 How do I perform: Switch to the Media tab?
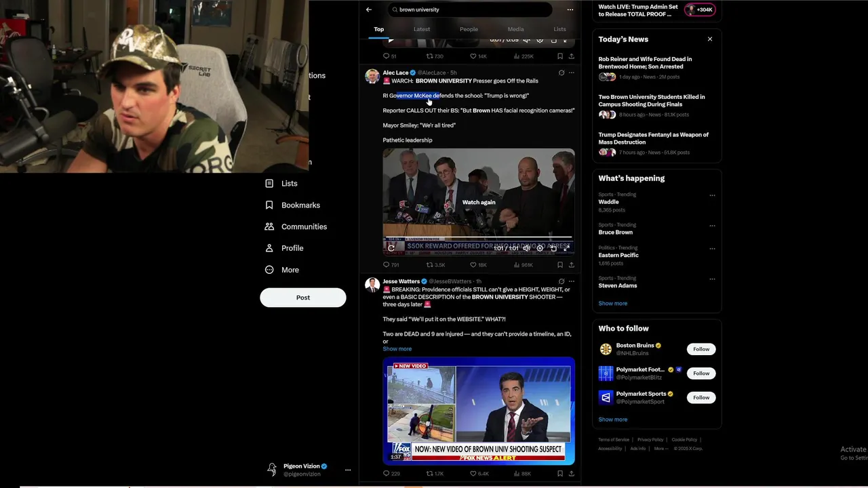coord(515,29)
